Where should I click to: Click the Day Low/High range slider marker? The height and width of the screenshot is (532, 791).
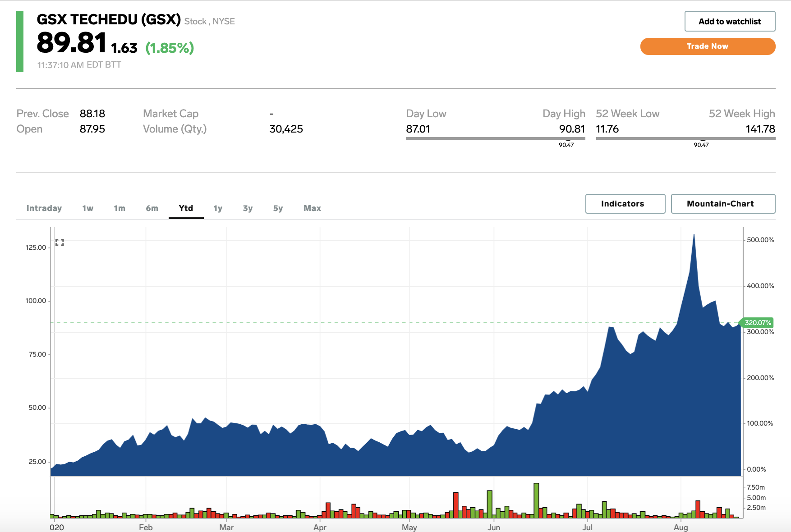coord(568,139)
